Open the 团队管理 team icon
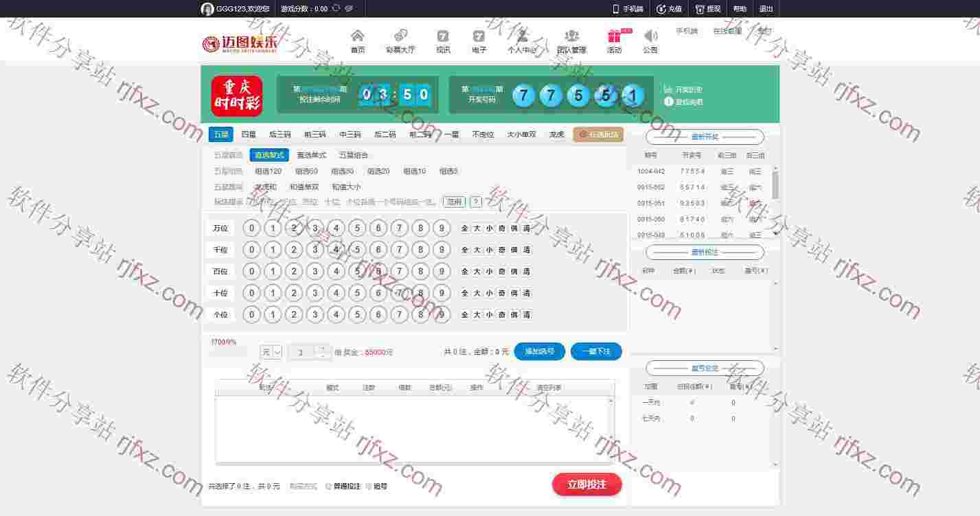This screenshot has height=516, width=980. 571,36
